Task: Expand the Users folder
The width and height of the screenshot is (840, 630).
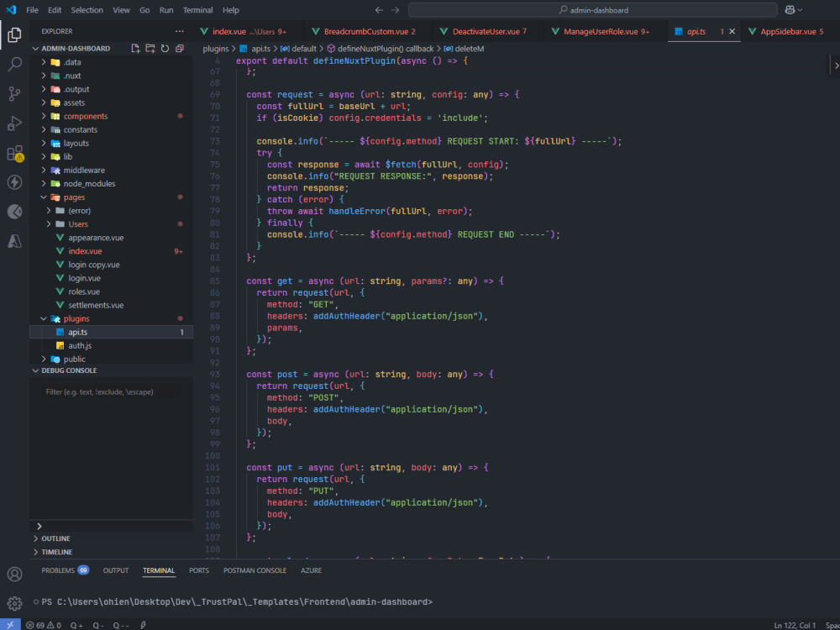Action: tap(111, 224)
